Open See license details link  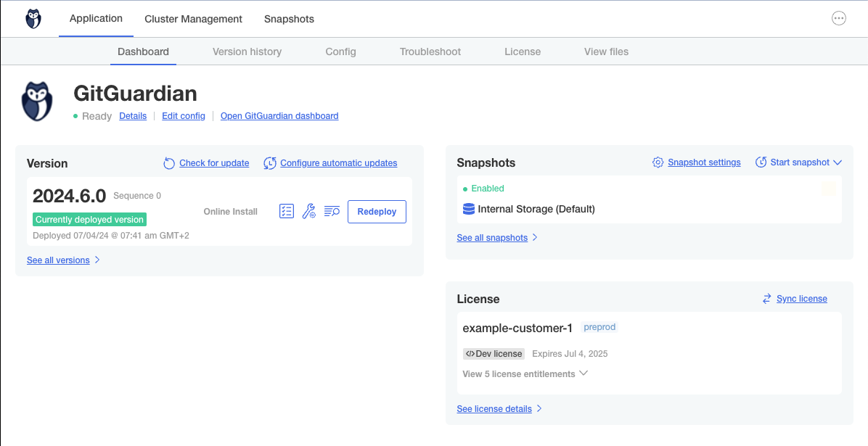[x=494, y=409]
